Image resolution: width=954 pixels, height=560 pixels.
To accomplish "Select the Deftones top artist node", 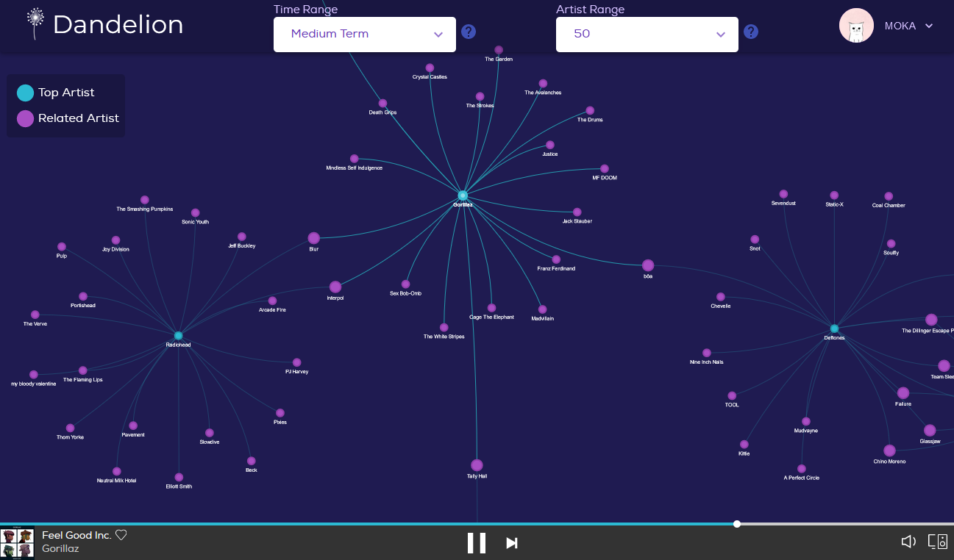I will 834,329.
